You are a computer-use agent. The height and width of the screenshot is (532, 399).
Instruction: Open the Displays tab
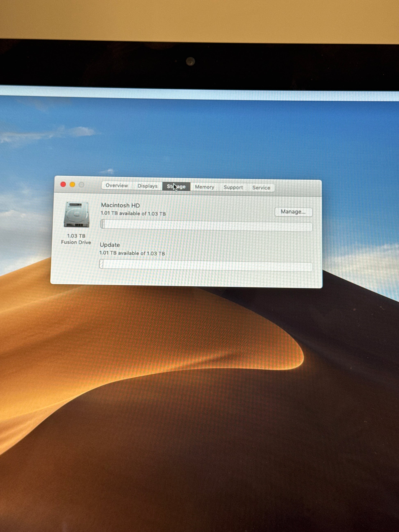tap(147, 186)
